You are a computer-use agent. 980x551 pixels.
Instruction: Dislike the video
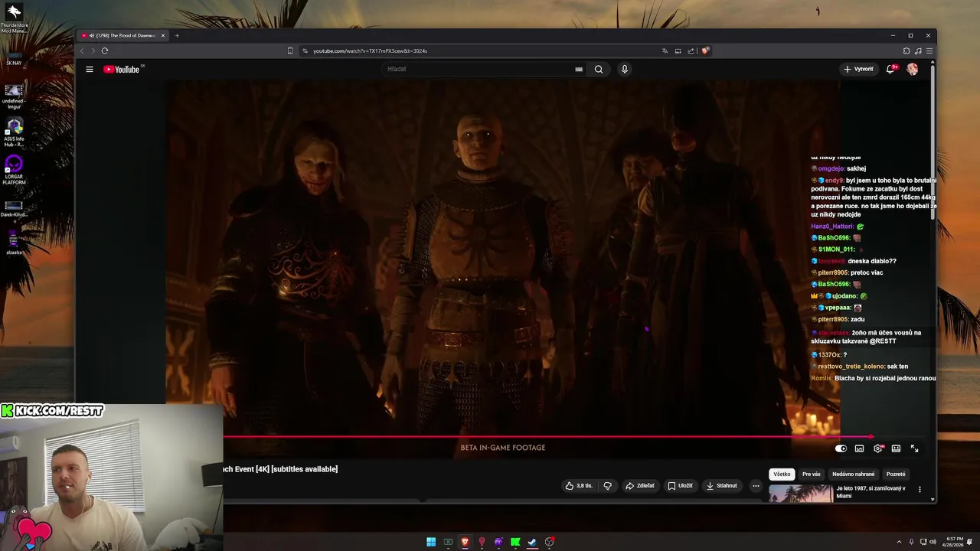[608, 486]
